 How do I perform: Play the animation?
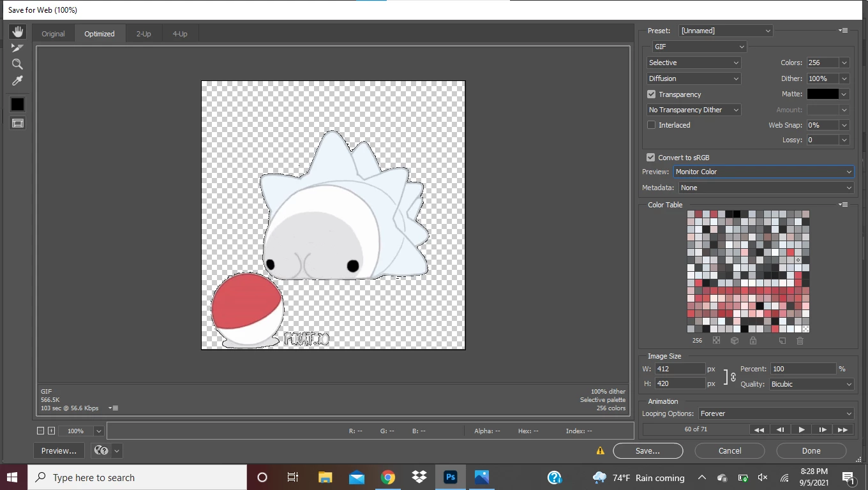pos(802,429)
